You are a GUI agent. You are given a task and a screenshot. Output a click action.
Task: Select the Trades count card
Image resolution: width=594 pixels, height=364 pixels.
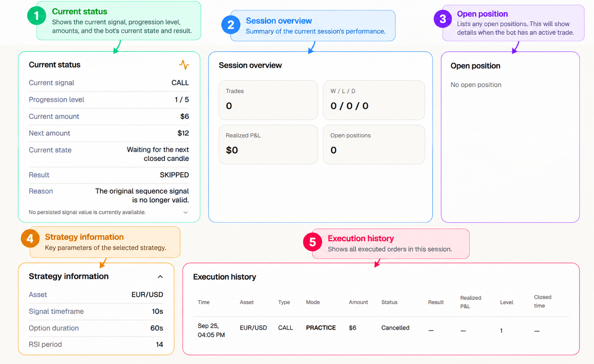click(x=268, y=100)
